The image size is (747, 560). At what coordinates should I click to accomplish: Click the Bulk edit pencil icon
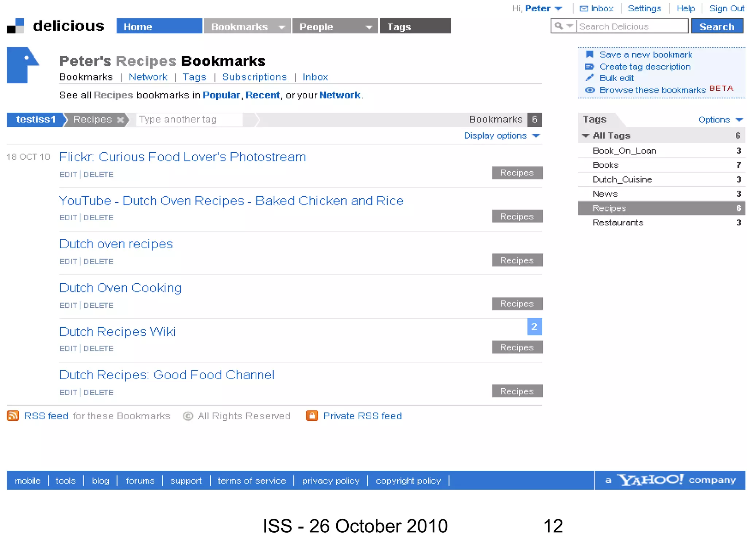pos(589,78)
